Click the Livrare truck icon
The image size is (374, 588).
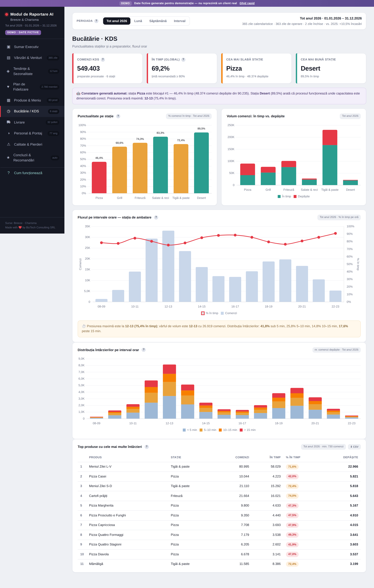[9, 122]
